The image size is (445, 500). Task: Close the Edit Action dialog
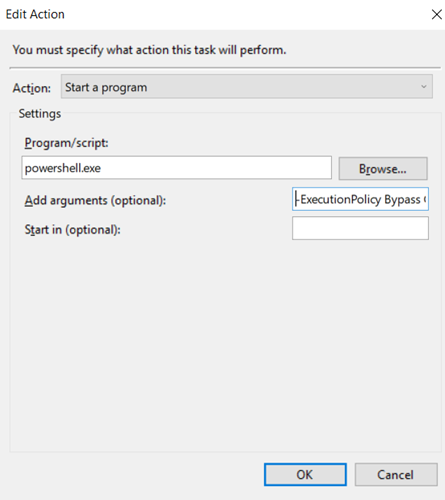436,14
